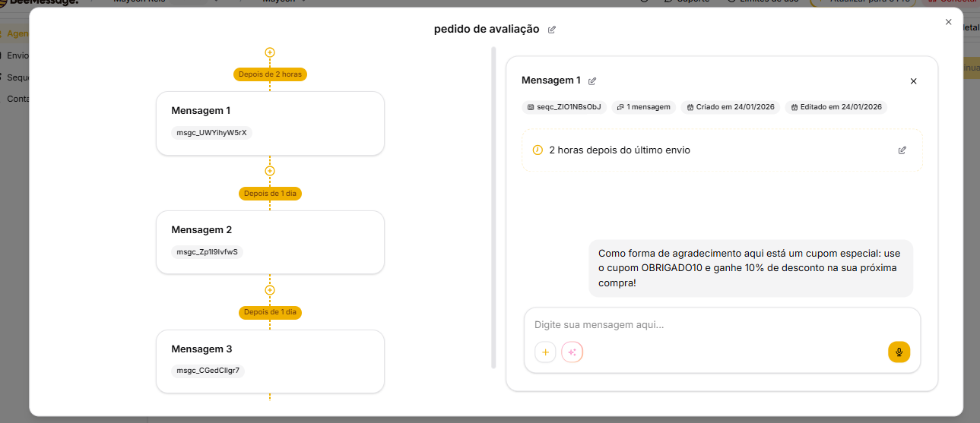The image size is (980, 423).
Task: Click the seqc_ZIO1NBsObJ ID chip
Action: pyautogui.click(x=564, y=107)
